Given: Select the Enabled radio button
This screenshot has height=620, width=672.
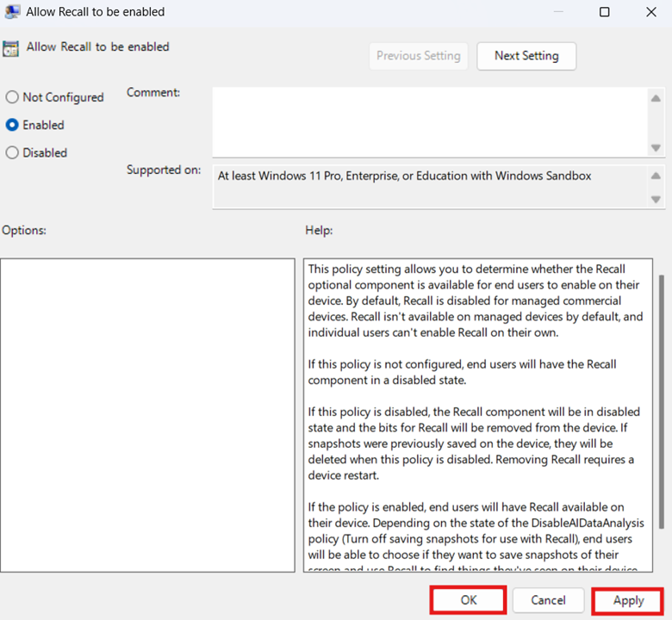Looking at the screenshot, I should [x=13, y=125].
